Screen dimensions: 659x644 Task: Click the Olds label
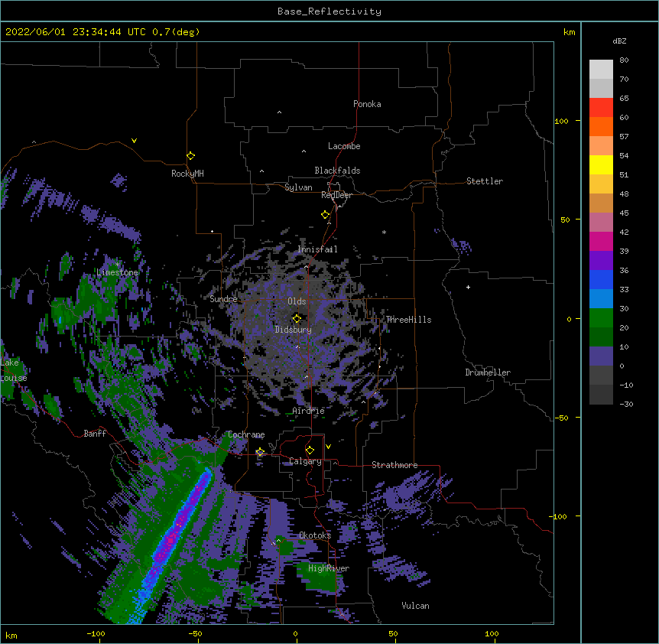coord(297,301)
